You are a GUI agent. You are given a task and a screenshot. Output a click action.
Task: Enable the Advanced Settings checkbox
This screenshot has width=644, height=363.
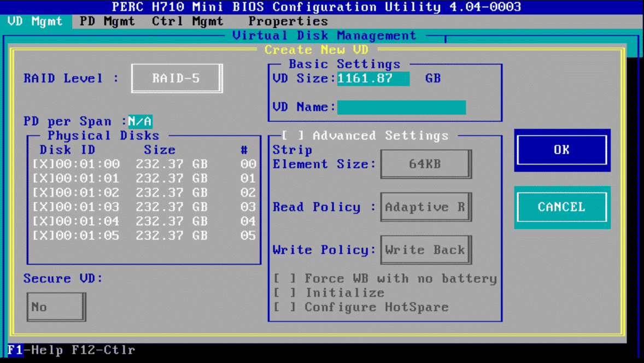292,136
